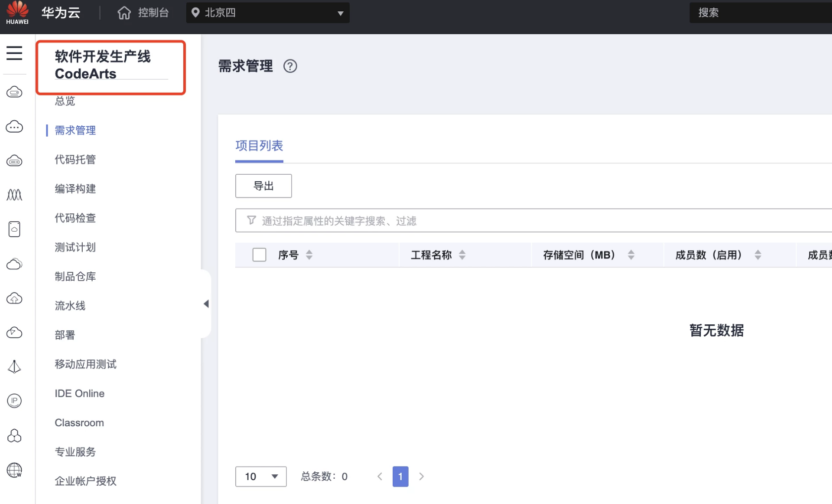This screenshot has width=832, height=504.
Task: Open 测试计划 in the side menu
Action: 75,247
